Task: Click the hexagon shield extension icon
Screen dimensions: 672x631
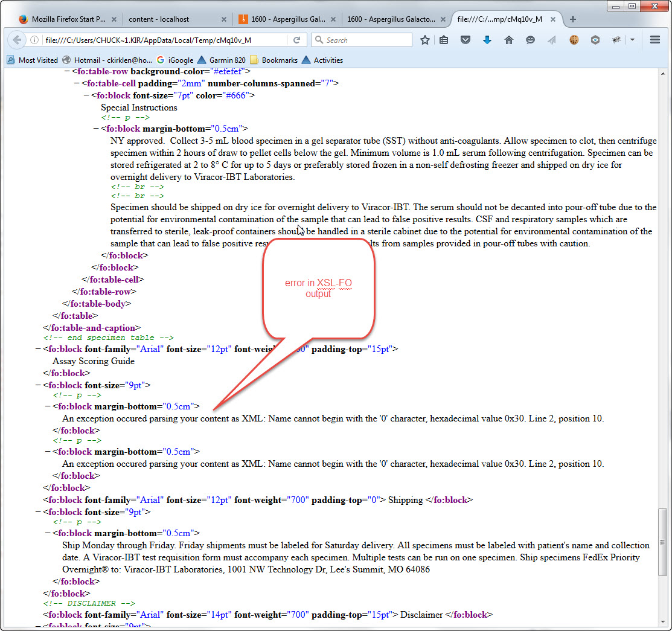Action: 595,40
